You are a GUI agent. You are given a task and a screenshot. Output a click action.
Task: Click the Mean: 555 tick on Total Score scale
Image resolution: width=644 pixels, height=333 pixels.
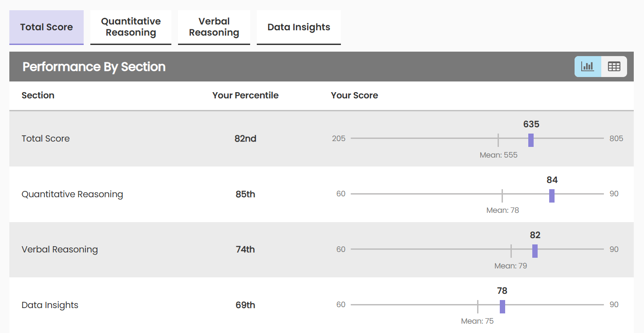click(x=498, y=140)
